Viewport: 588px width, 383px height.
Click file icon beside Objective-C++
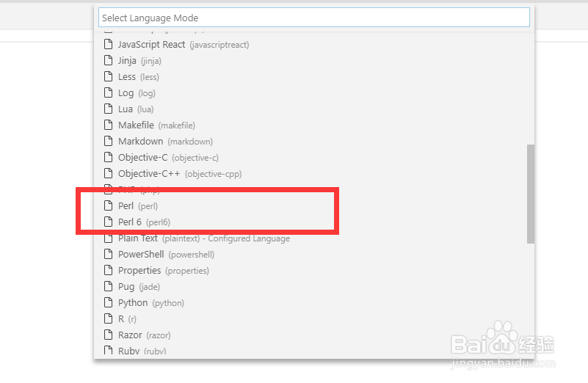pyautogui.click(x=108, y=173)
